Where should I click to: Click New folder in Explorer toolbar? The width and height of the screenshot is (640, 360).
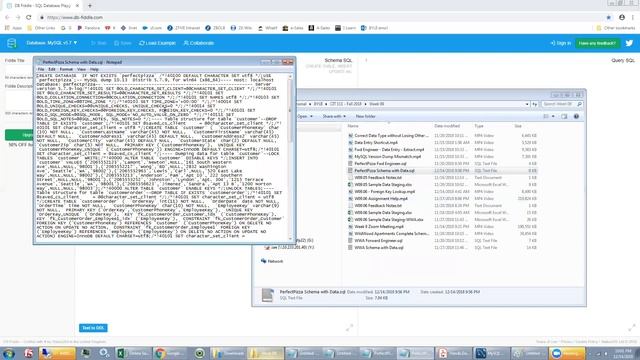coord(365,117)
